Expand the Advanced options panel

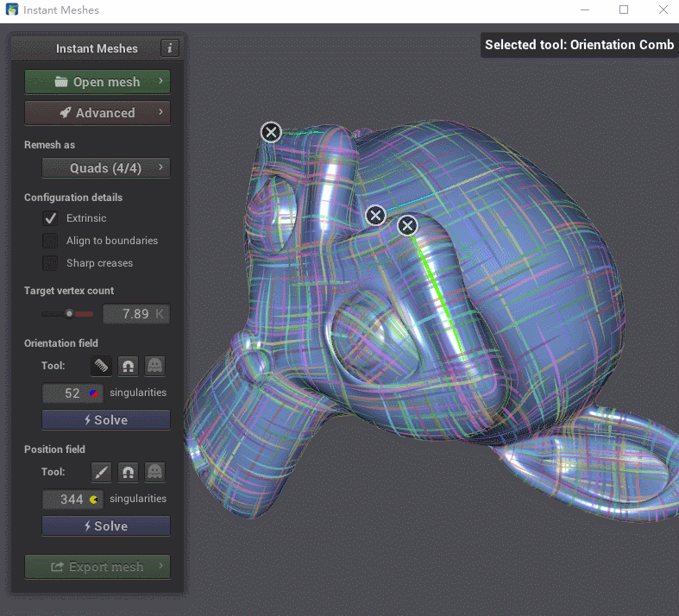click(97, 113)
